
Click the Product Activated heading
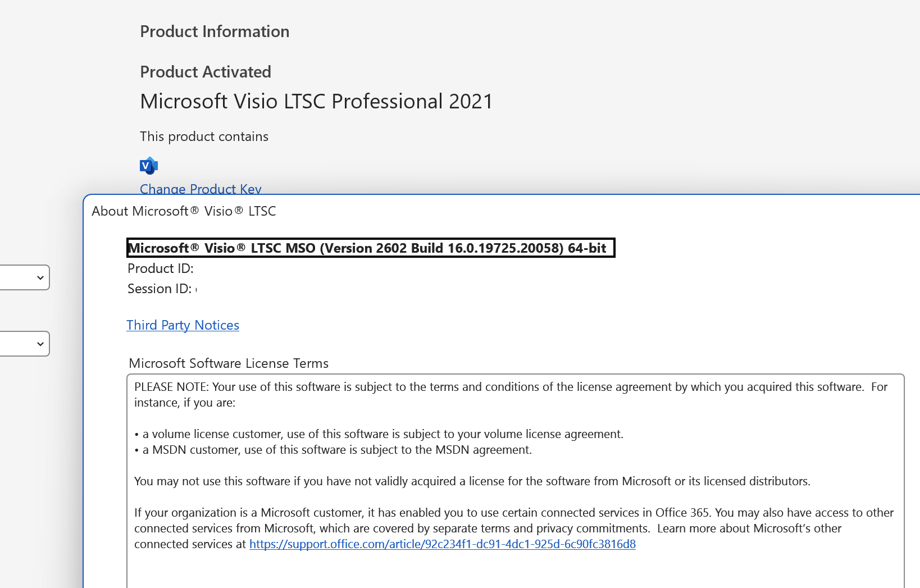[206, 72]
